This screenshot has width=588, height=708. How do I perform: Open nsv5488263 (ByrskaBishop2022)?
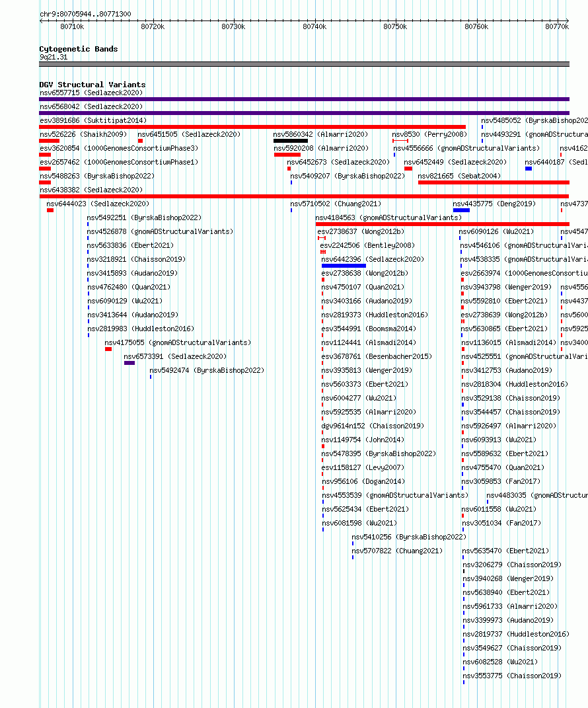(97, 176)
